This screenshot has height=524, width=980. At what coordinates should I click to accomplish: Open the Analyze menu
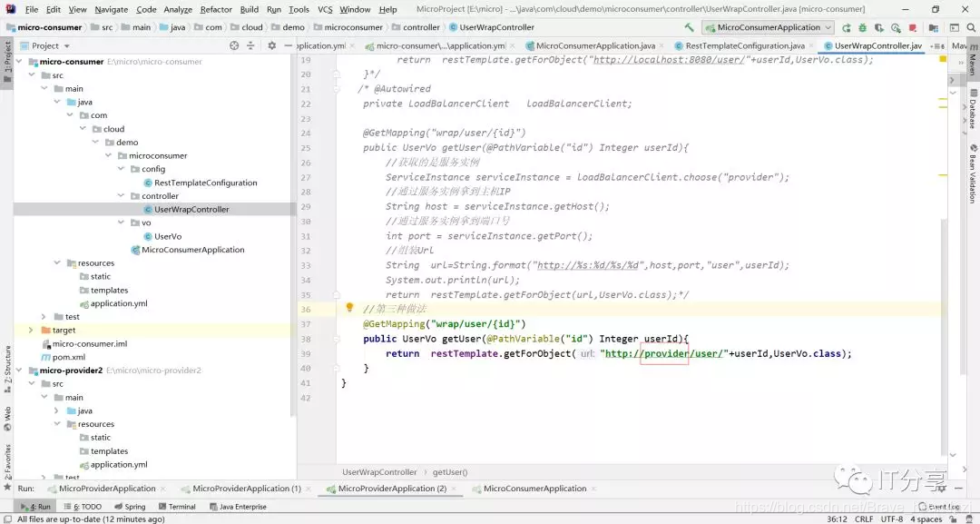click(x=178, y=9)
